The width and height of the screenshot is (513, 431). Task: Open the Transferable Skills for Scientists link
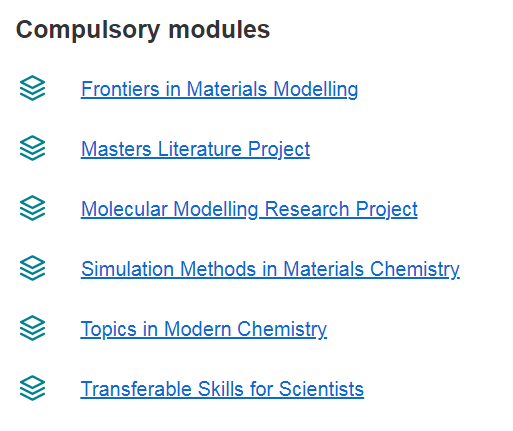[x=222, y=389]
